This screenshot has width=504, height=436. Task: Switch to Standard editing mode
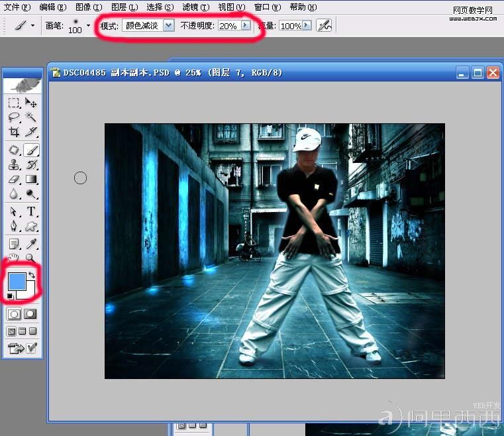tap(14, 313)
